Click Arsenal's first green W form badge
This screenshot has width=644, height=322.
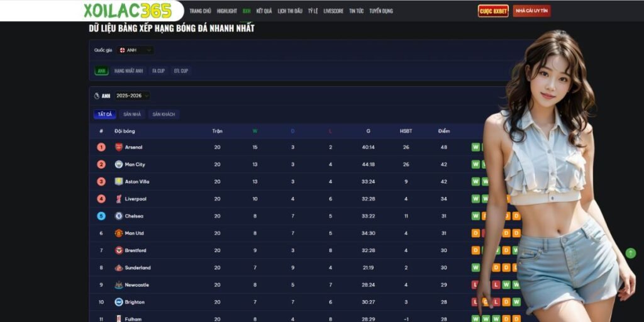[x=475, y=147]
